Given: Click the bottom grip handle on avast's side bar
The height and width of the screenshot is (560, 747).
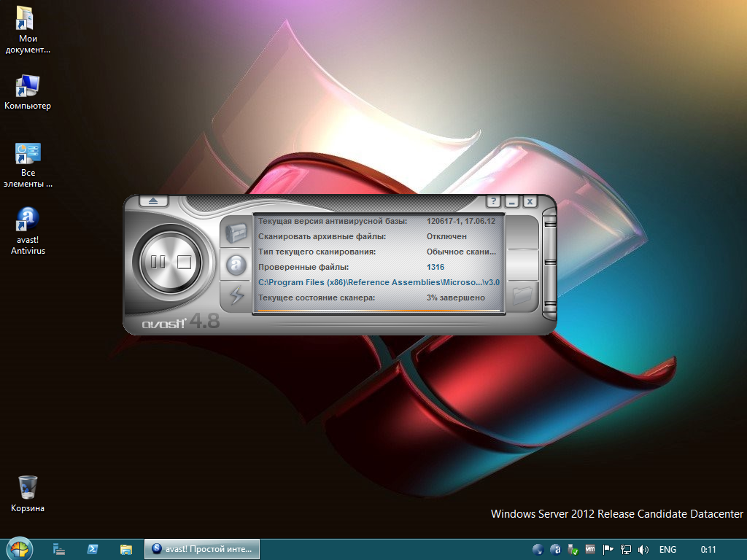Looking at the screenshot, I should pos(550,303).
